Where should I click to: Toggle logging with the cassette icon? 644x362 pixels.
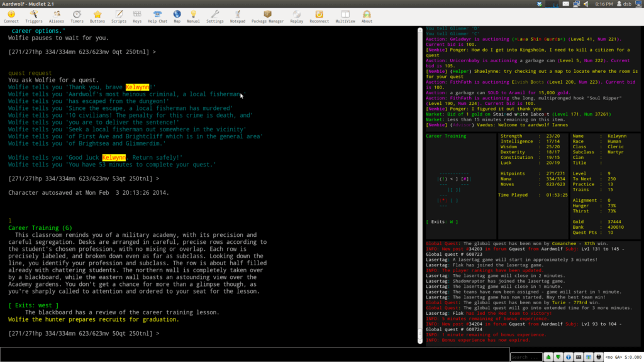(579, 356)
